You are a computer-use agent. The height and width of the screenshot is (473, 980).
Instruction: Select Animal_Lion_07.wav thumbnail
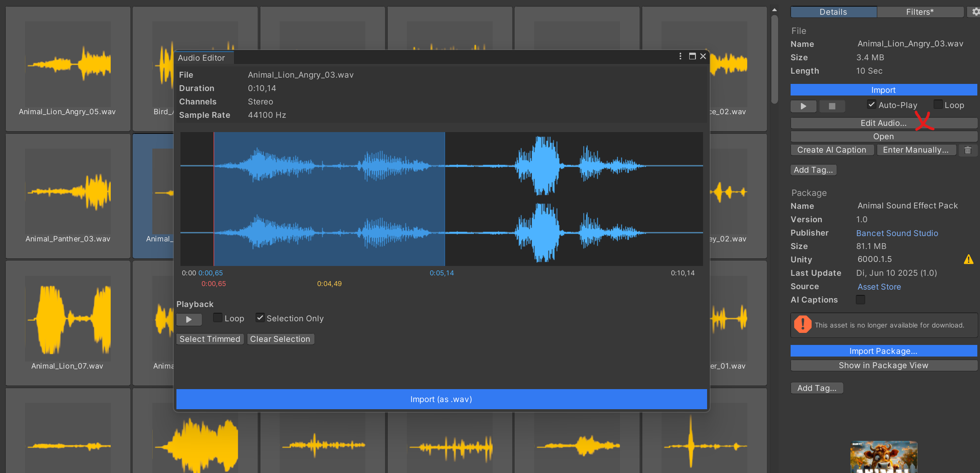pyautogui.click(x=68, y=323)
